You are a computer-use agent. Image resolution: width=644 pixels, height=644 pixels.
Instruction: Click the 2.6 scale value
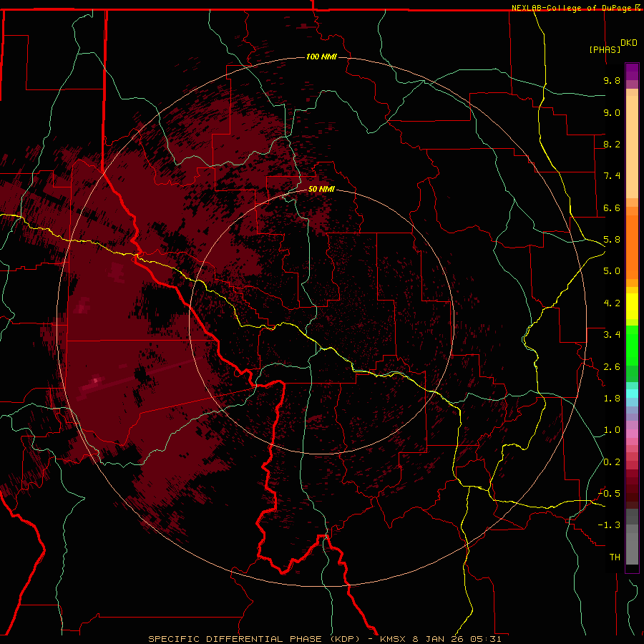[x=612, y=367]
